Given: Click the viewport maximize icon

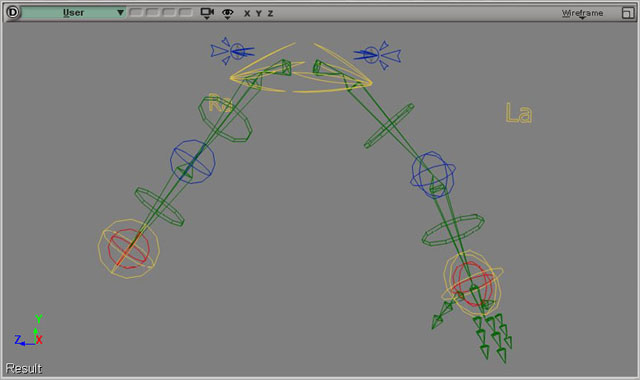Looking at the screenshot, I should (x=627, y=13).
